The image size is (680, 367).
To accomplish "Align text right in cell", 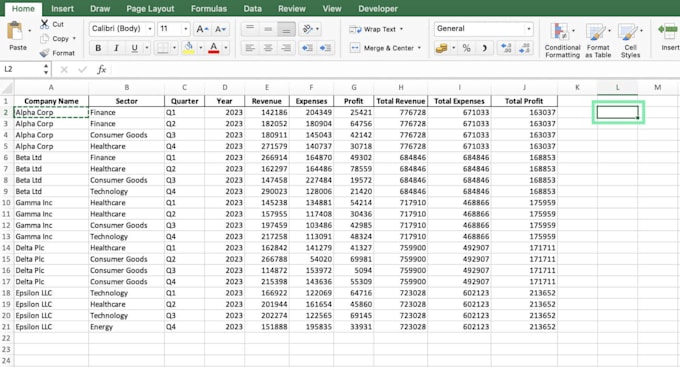I will [x=286, y=48].
